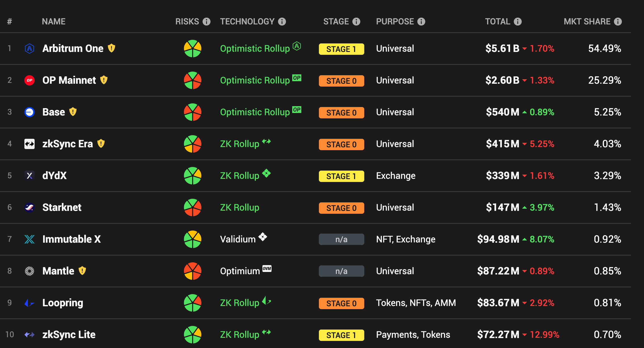Click the Mantle warning shield icon
Screen dimensions: 644x348
pos(82,271)
